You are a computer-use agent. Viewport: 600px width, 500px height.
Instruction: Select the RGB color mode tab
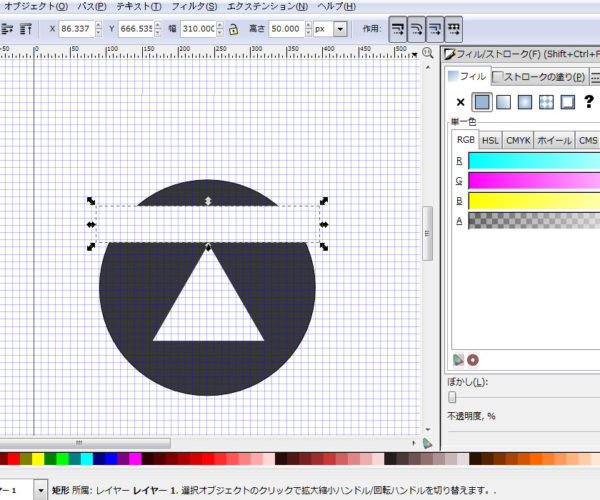466,140
